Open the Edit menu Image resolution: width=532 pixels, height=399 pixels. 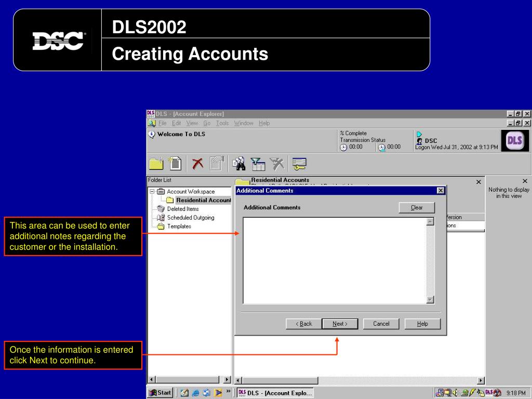pos(176,123)
